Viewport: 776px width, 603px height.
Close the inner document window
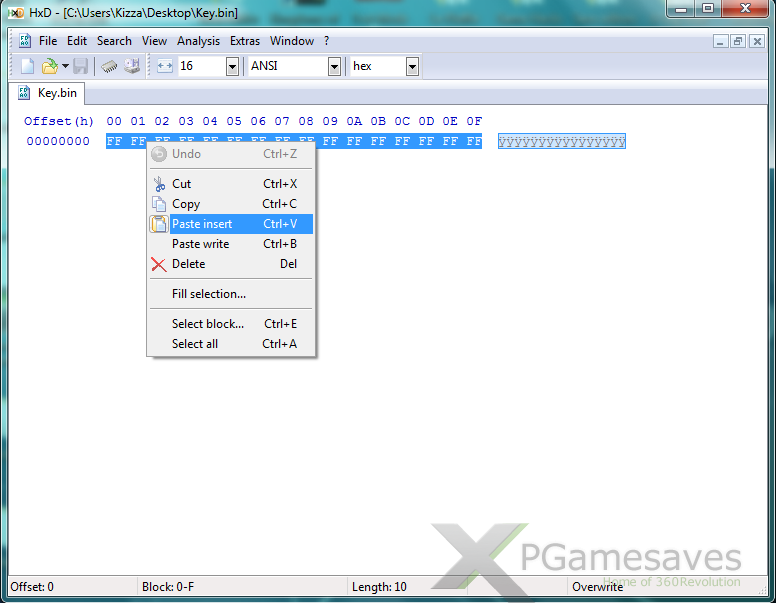[757, 41]
